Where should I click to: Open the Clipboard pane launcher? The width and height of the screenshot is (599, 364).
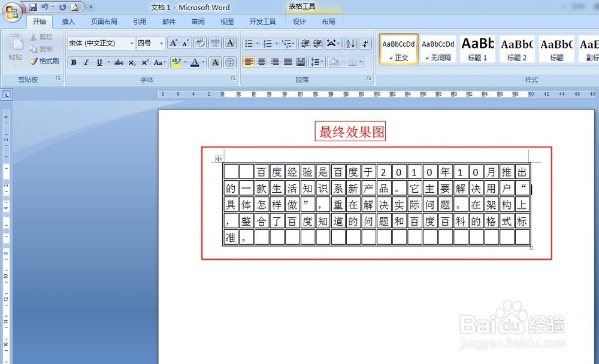point(59,78)
